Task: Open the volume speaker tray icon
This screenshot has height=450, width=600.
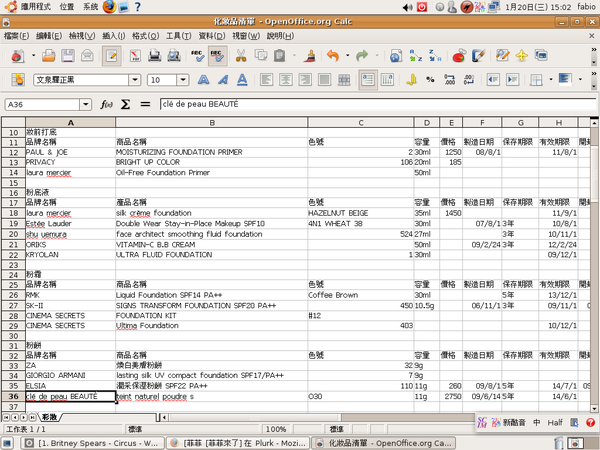Action: [x=407, y=7]
